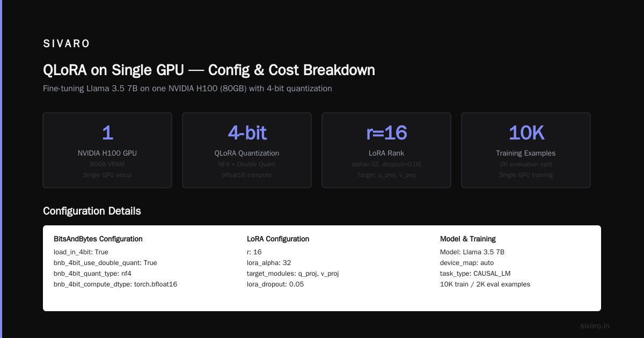Image resolution: width=644 pixels, height=338 pixels.
Task: Click the target_modules q_proj, v_proj line
Action: pyautogui.click(x=292, y=274)
